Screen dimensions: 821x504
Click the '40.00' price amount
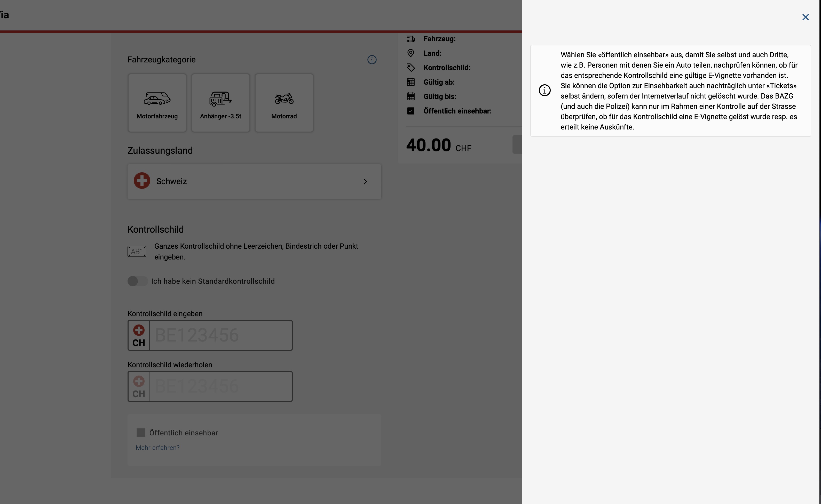(x=428, y=145)
